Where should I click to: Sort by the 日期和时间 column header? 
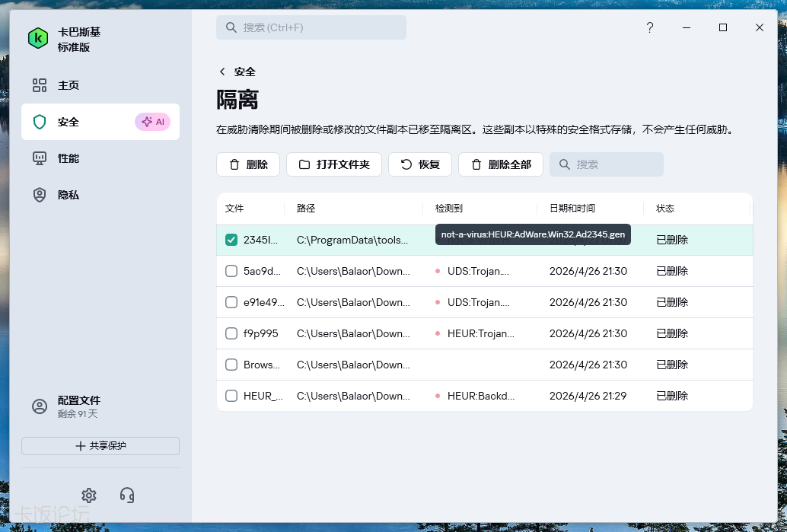(572, 209)
